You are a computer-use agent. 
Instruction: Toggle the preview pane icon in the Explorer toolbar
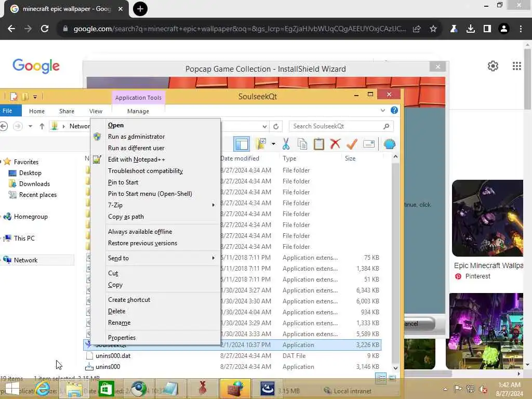[x=242, y=144]
